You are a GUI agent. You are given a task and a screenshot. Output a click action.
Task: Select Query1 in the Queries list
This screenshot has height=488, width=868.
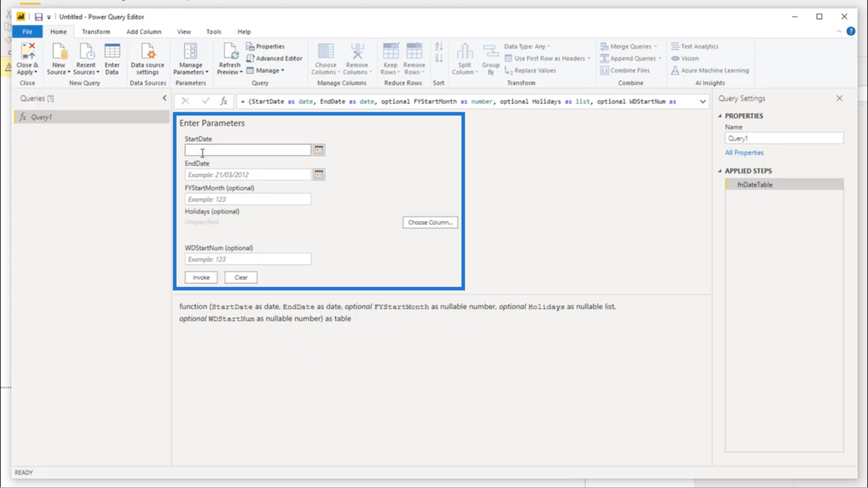92,117
